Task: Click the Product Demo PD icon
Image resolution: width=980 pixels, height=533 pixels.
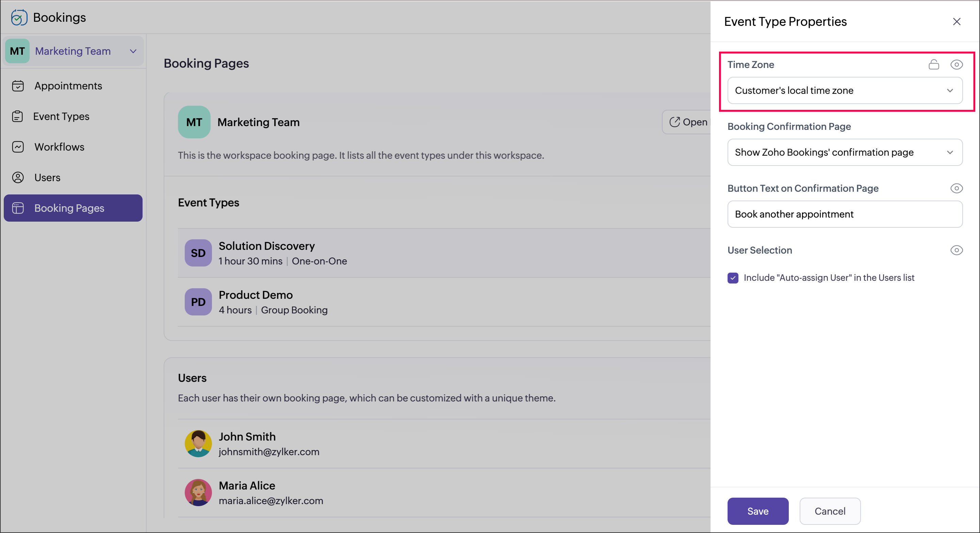Action: pos(198,302)
